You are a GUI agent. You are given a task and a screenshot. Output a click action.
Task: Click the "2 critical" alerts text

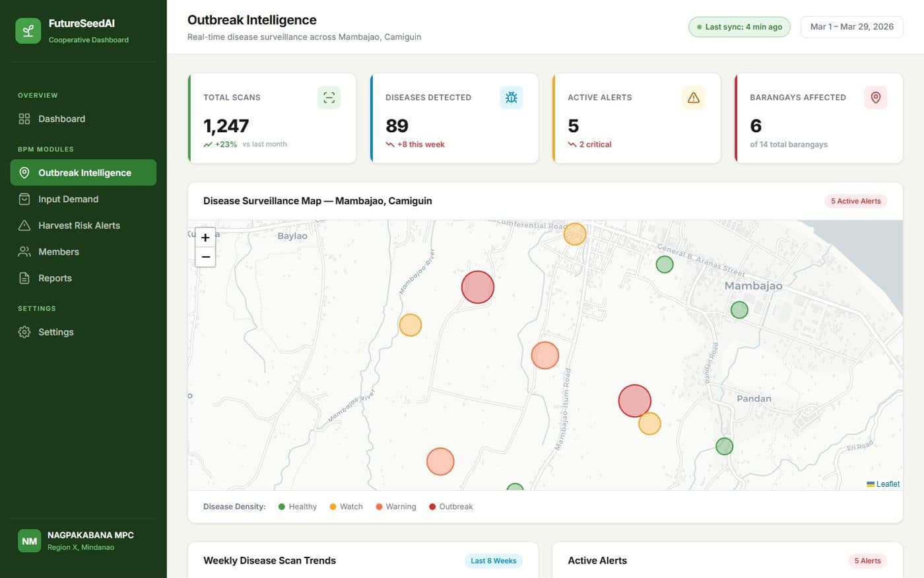coord(595,145)
